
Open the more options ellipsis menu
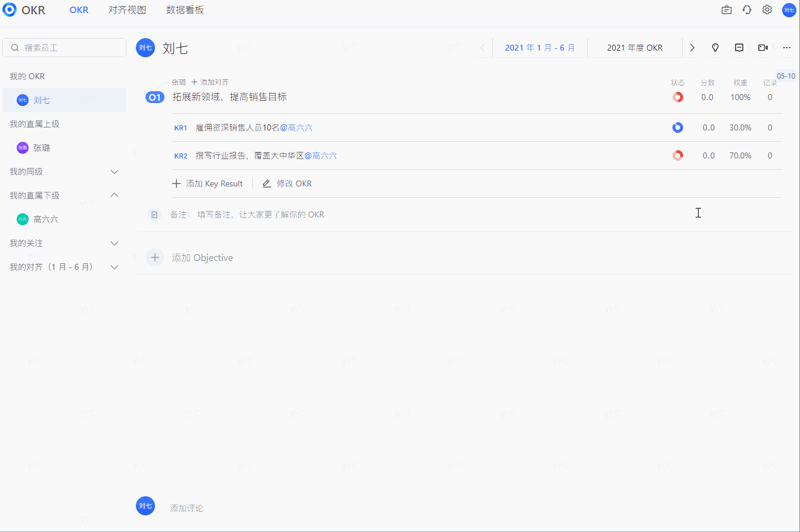pyautogui.click(x=786, y=48)
